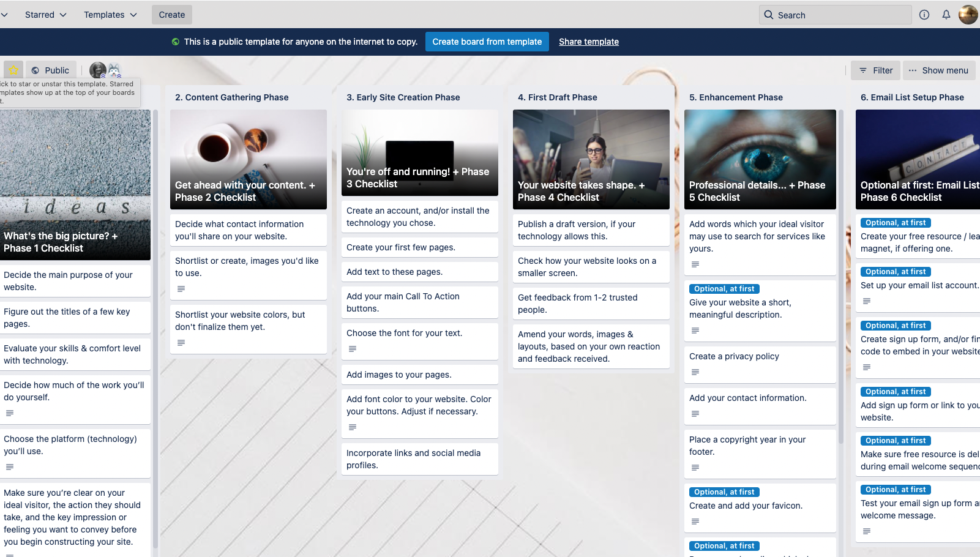Click 'Optional, at first' label on favicon card

[725, 492]
